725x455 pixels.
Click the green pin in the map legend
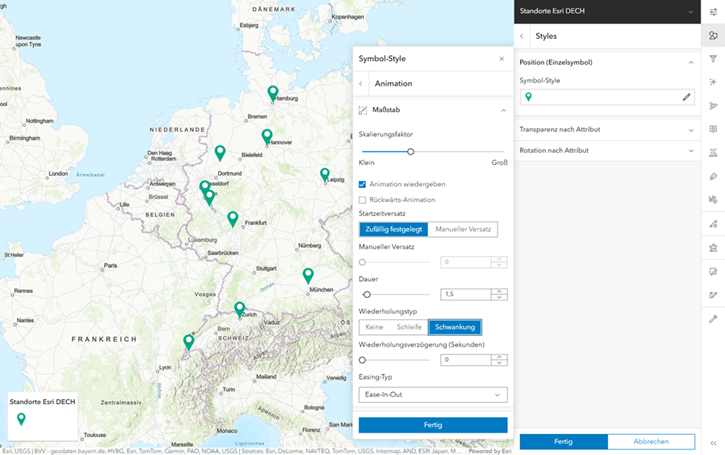21,419
